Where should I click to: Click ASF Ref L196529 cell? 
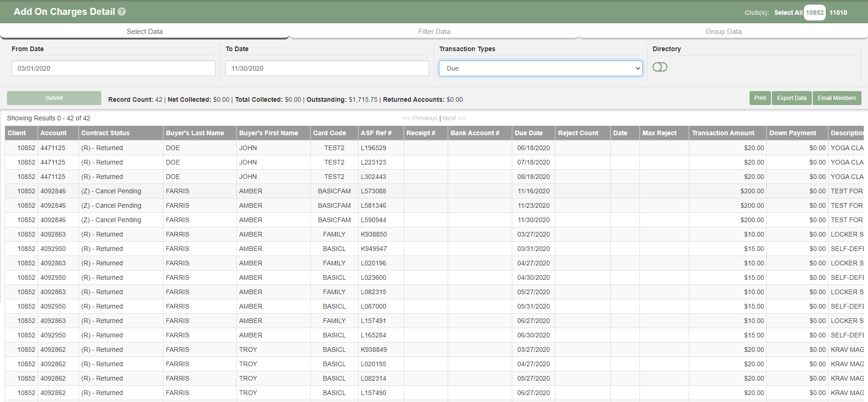pyautogui.click(x=381, y=148)
